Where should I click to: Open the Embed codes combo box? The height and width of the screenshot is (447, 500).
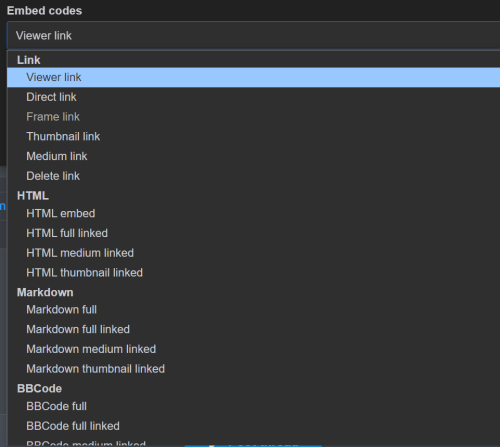(x=253, y=36)
